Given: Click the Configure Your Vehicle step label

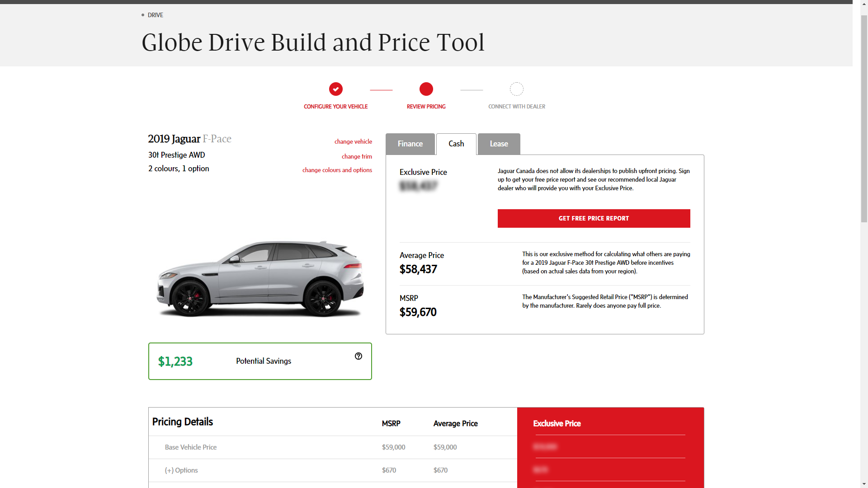Looking at the screenshot, I should click(x=336, y=107).
